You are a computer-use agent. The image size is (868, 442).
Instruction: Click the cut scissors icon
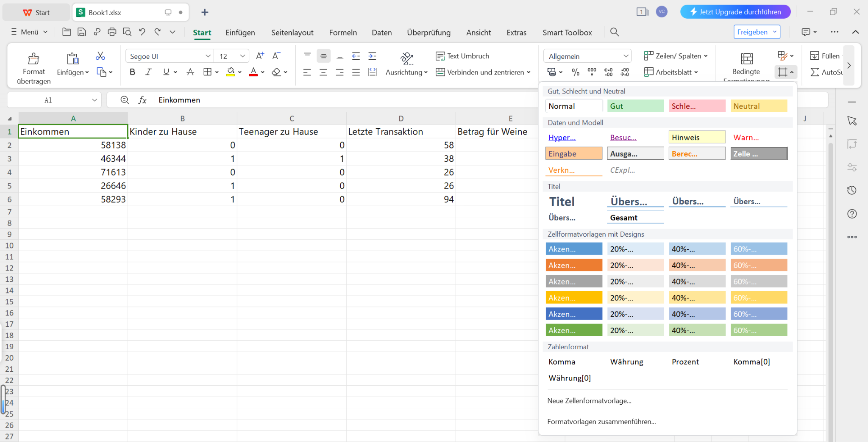click(100, 56)
